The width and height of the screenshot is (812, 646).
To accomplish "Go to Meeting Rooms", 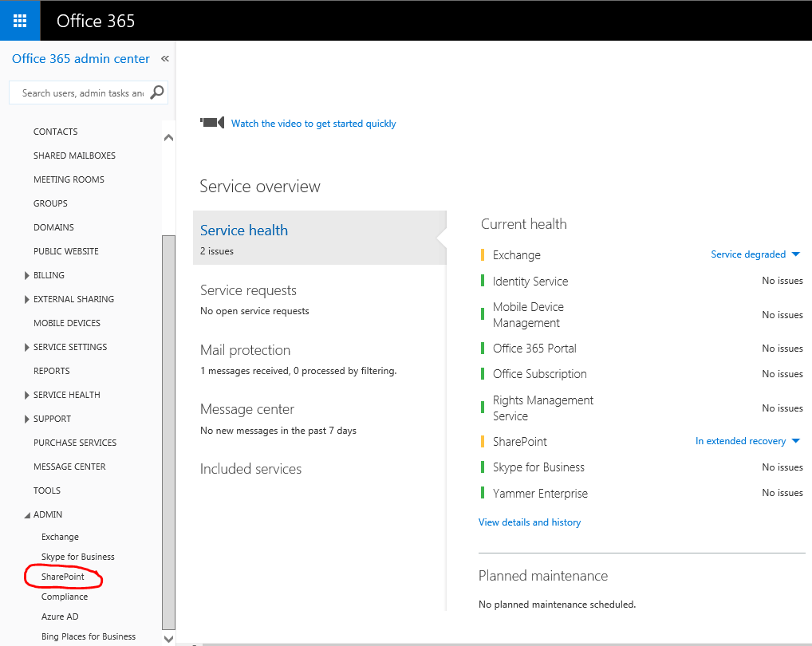I will tap(69, 179).
